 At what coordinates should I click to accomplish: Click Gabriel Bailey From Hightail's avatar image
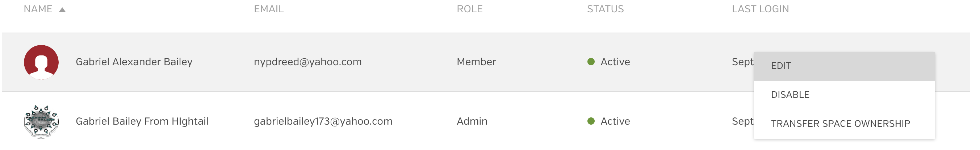(x=41, y=121)
